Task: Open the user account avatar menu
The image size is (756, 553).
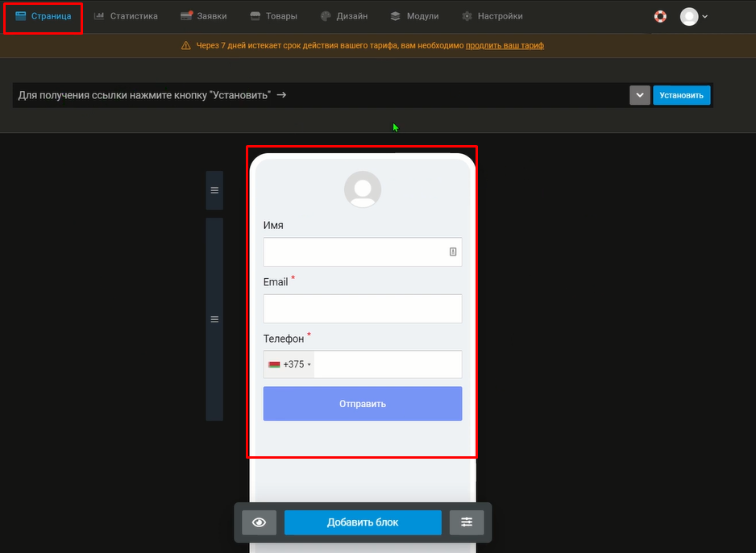Action: click(x=693, y=16)
